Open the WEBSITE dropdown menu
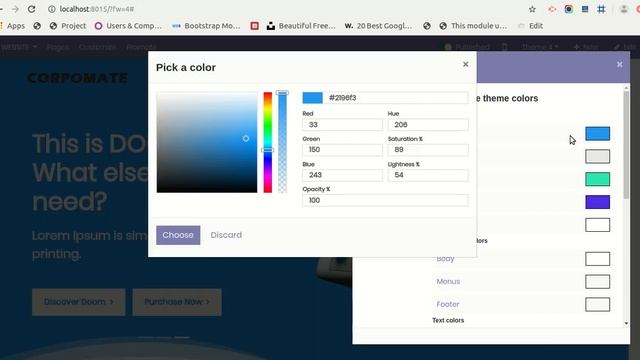640x360 pixels. (18, 47)
